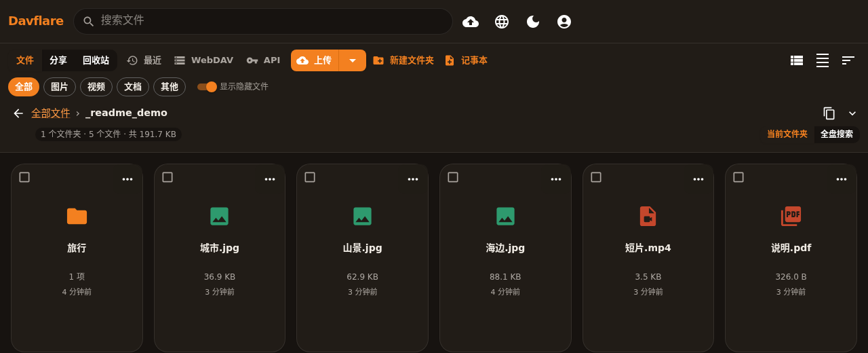
Task: Open the WebDAV section
Action: point(203,60)
